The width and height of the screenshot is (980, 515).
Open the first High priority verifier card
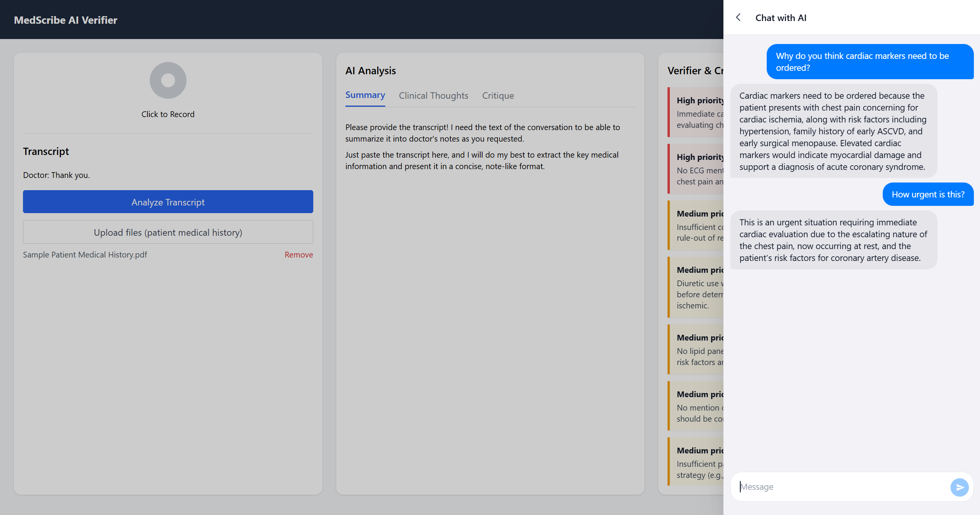[696, 112]
